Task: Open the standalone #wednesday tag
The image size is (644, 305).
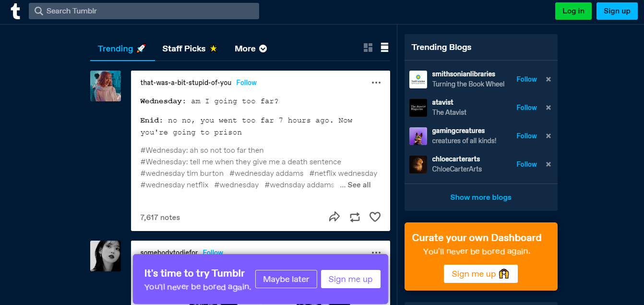Action: 236,185
